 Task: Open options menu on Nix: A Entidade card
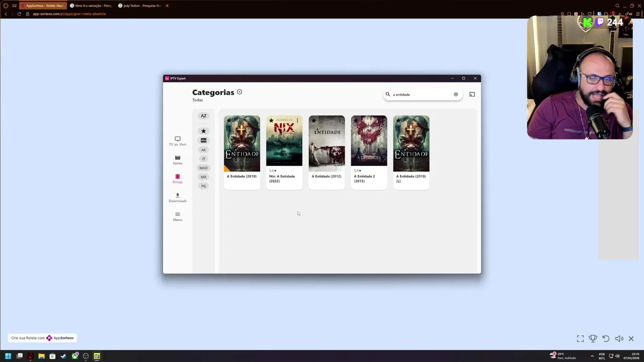297,121
